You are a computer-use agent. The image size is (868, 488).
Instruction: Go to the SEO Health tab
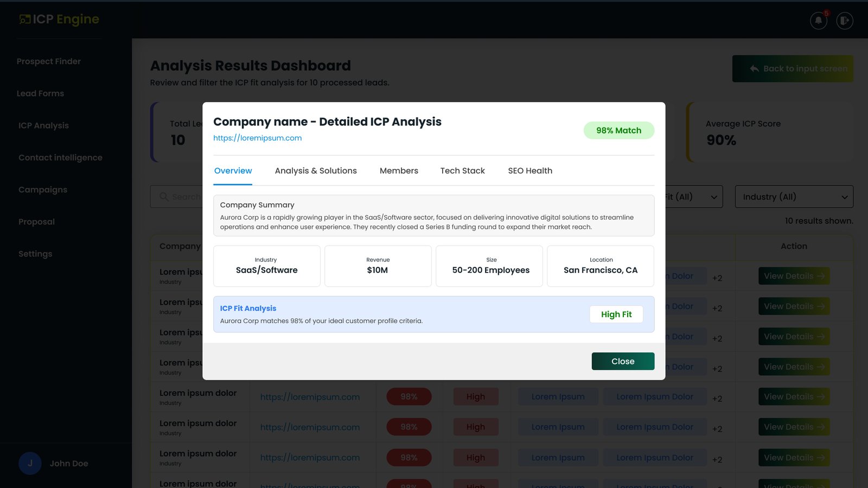[530, 171]
